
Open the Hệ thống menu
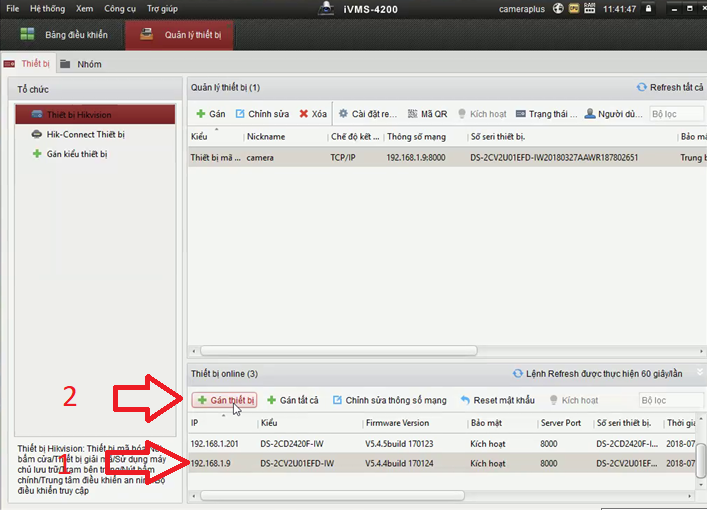coord(47,9)
